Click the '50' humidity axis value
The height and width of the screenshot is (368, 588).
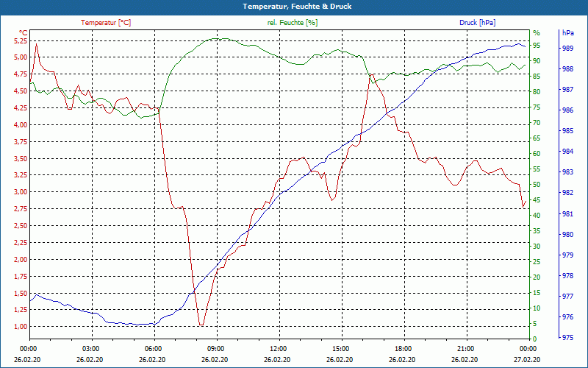click(x=537, y=185)
